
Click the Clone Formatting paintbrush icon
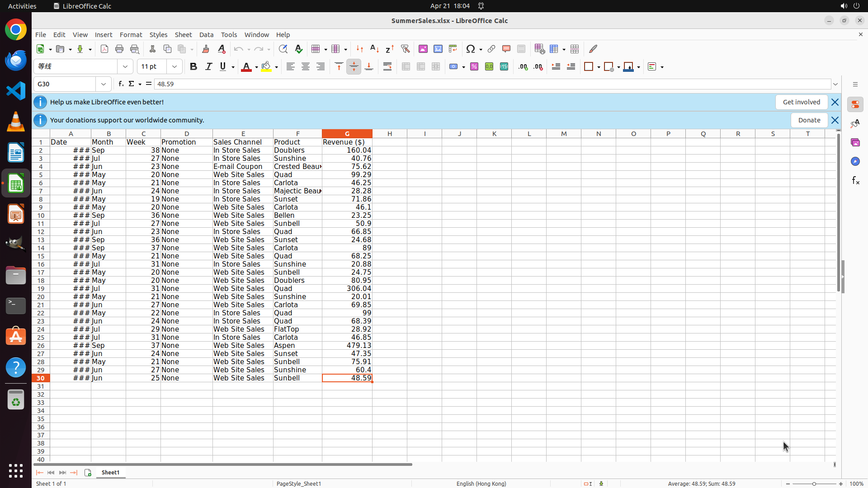tap(206, 49)
